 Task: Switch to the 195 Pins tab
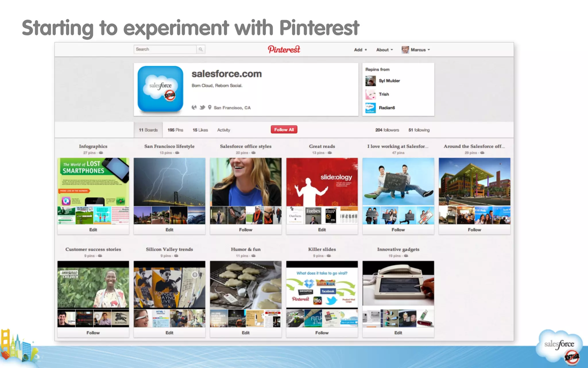coord(175,130)
